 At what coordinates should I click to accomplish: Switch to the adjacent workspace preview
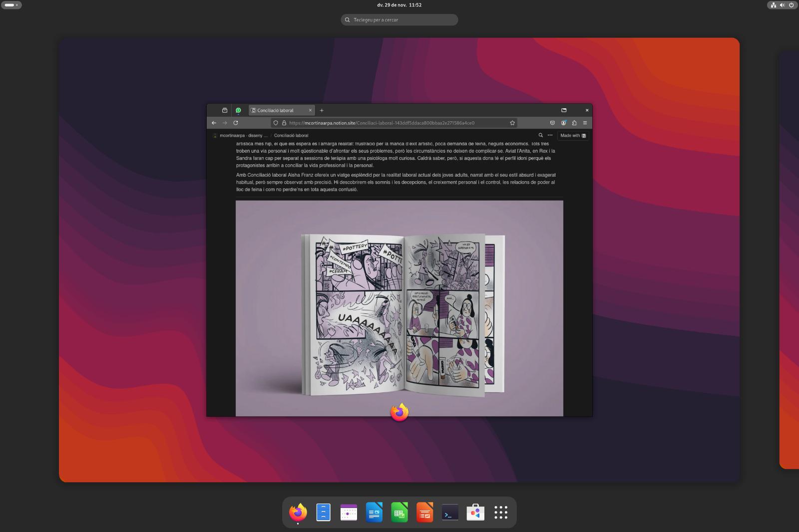point(790,260)
